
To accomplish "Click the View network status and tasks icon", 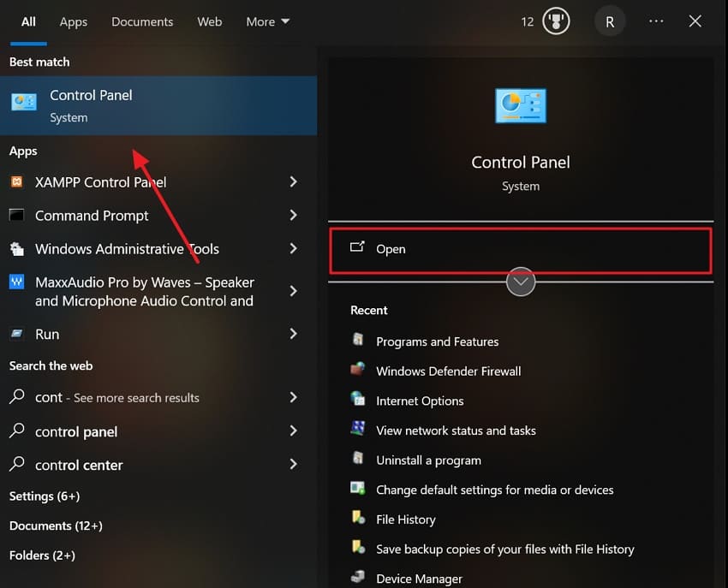I will (357, 429).
